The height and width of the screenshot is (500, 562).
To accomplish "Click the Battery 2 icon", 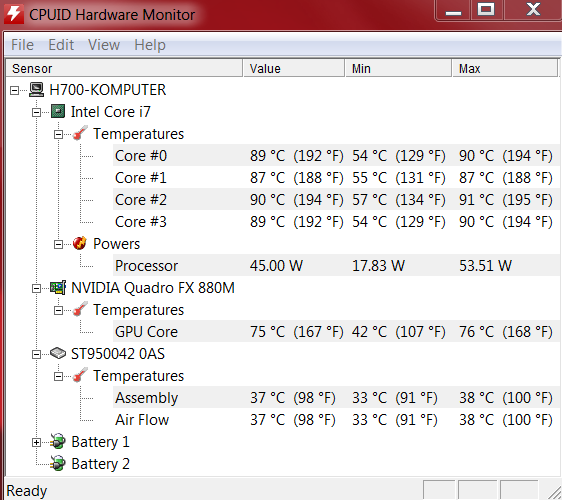I will click(58, 463).
